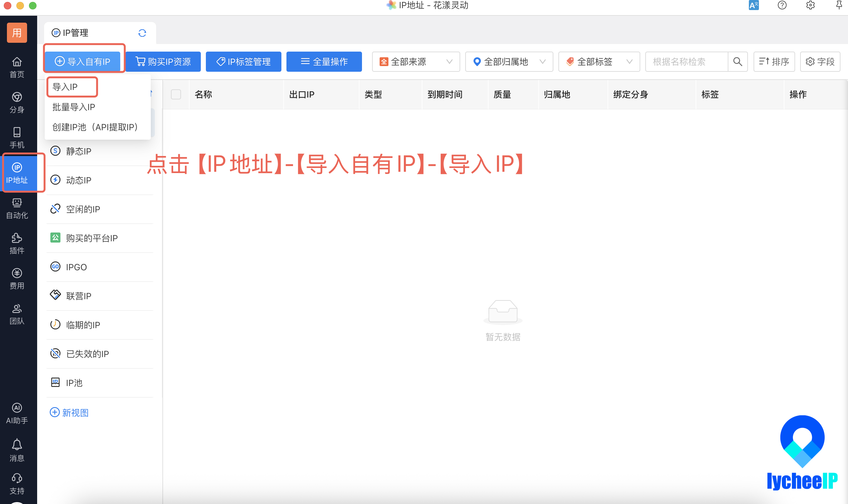Open help question mark icon
Viewport: 848px width, 504px height.
coord(782,5)
